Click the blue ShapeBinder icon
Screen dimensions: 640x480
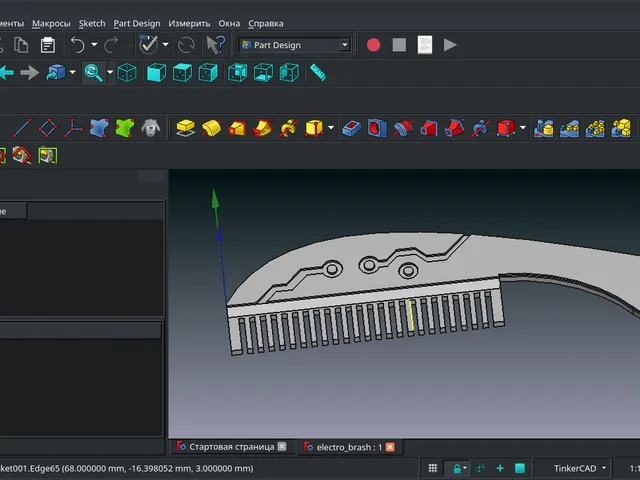click(x=99, y=128)
